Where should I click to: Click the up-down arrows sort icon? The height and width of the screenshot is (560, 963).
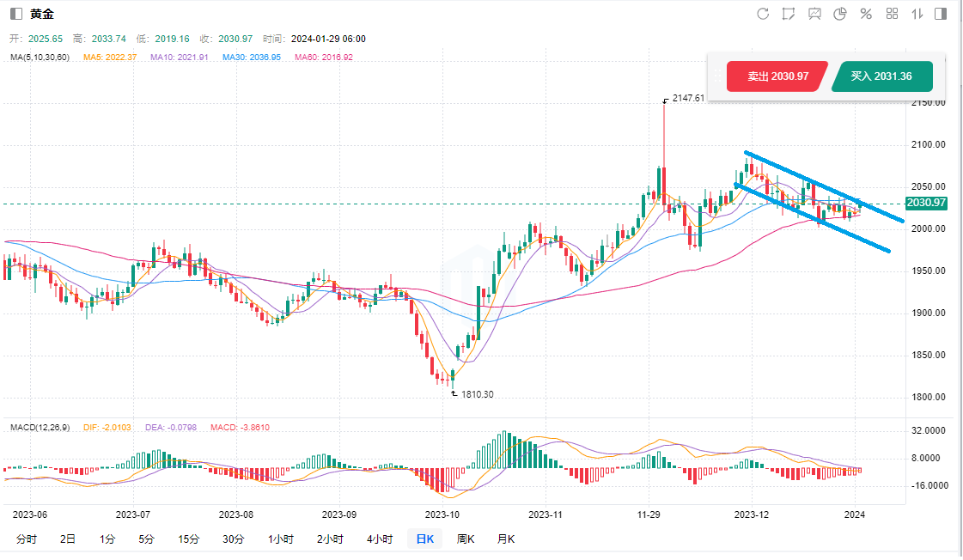(917, 14)
